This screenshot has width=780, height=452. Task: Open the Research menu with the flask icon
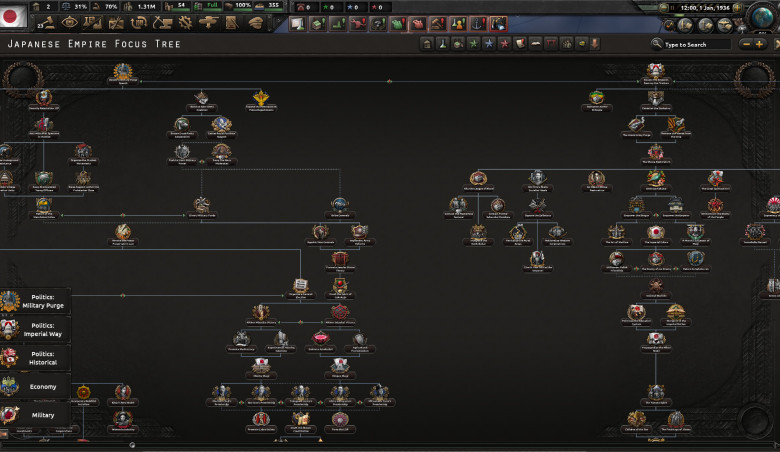90,22
